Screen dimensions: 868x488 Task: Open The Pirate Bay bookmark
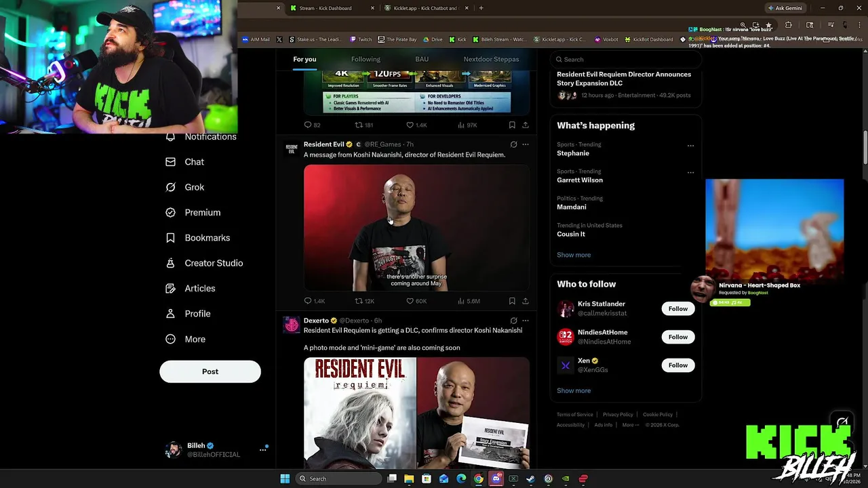pos(397,39)
